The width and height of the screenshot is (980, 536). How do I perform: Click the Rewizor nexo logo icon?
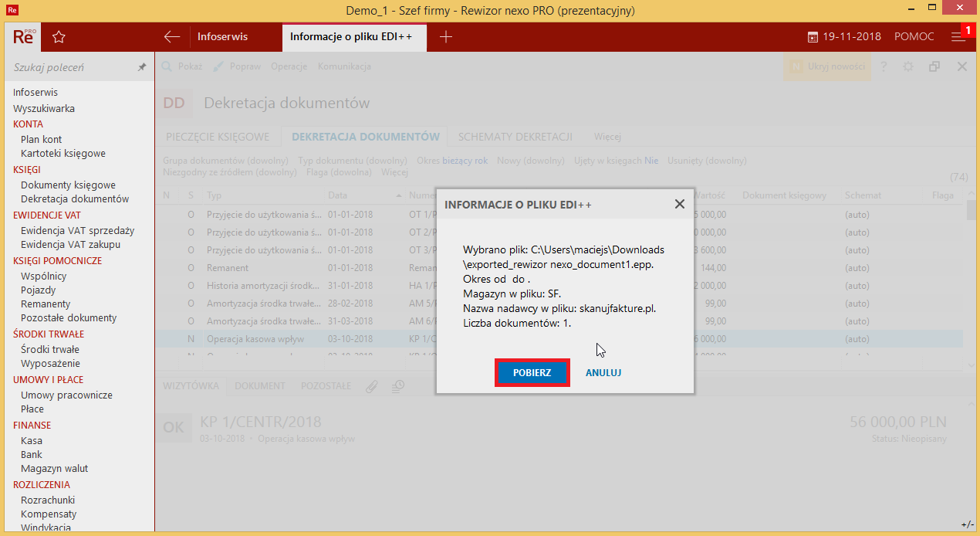(x=22, y=36)
